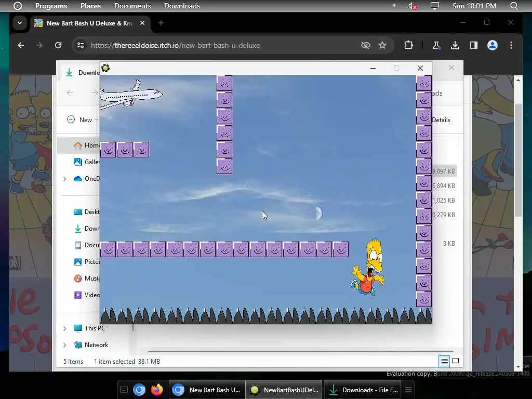This screenshot has width=532, height=399.
Task: Open the Downloads folder in sidebar
Action: 87,229
